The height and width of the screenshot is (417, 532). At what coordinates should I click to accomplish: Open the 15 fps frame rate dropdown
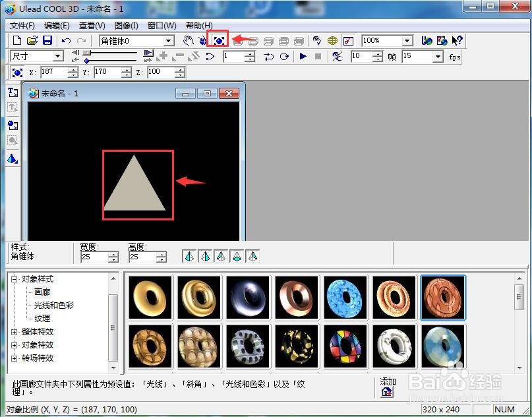[438, 56]
